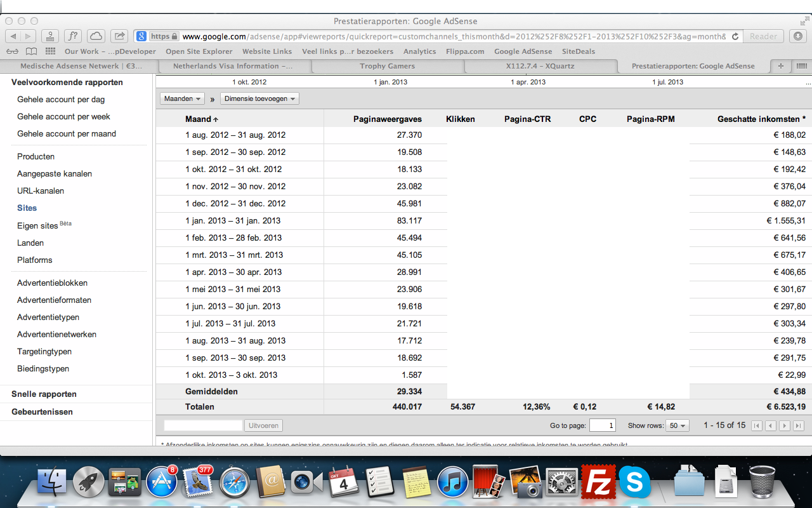Viewport: 812px width, 508px height.
Task: Open Mail with 377 unread badge
Action: pos(198,483)
